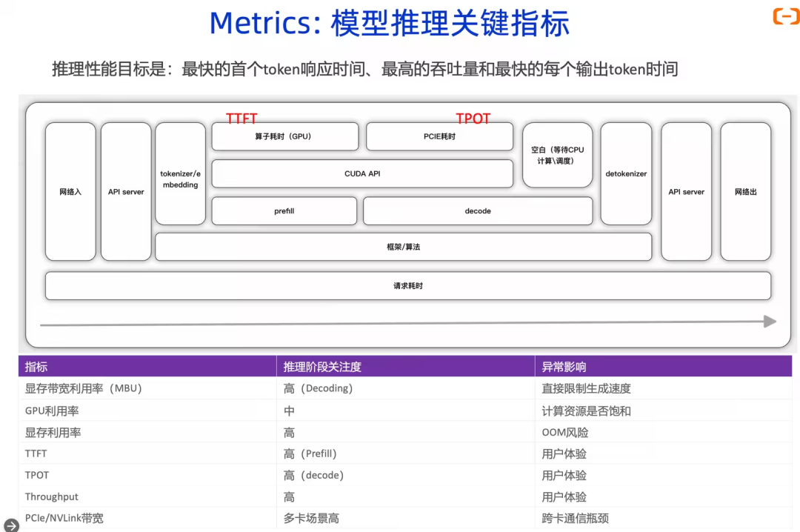Click the 指标 table column header
The width and height of the screenshot is (800, 532).
(x=36, y=367)
